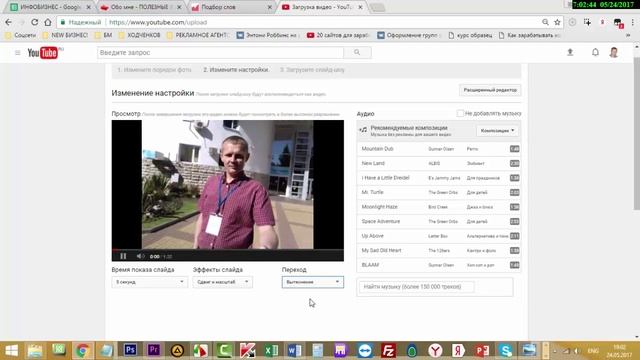Click the upload arrow icon in the YouTube header
This screenshot has height=360, width=640.
coord(570,52)
